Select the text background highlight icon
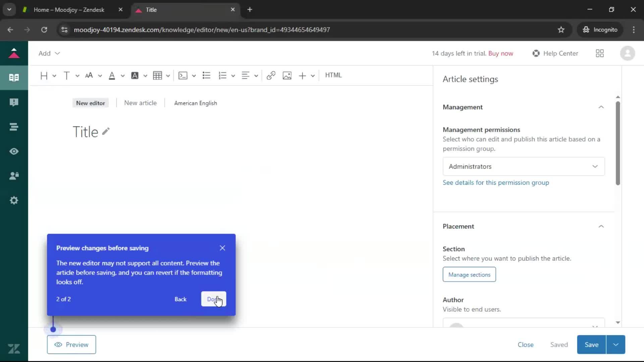644x362 pixels. [135, 75]
